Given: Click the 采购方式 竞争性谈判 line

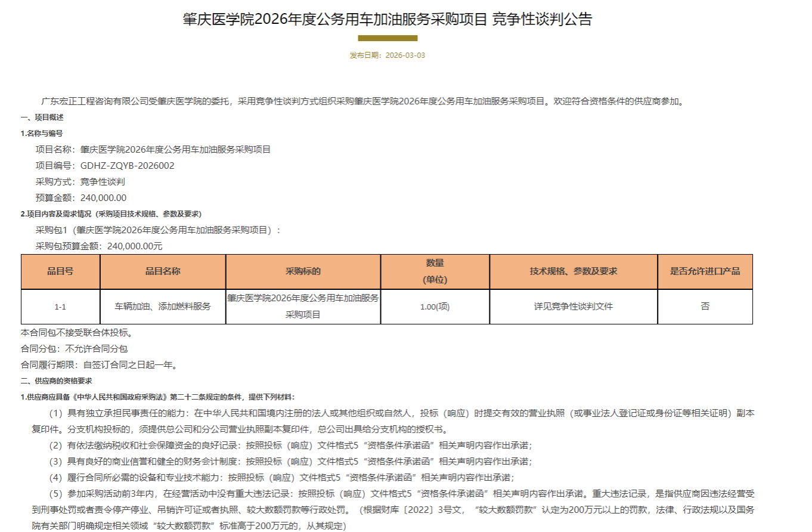Looking at the screenshot, I should tap(80, 182).
